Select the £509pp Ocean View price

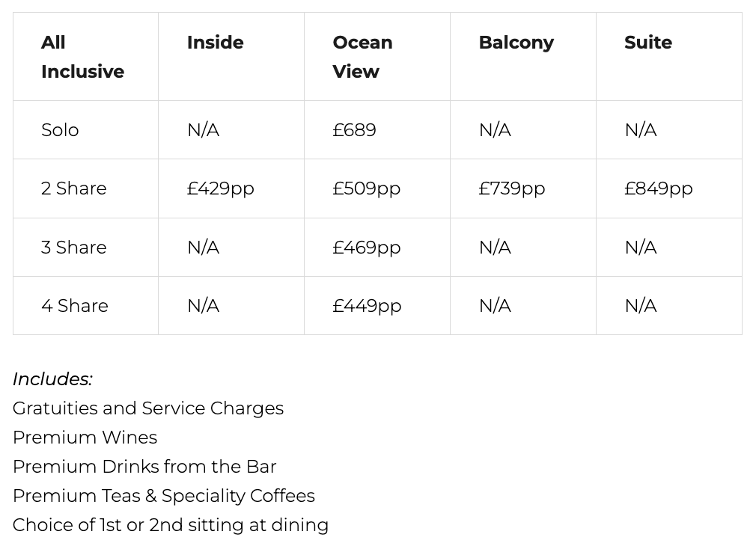point(367,188)
